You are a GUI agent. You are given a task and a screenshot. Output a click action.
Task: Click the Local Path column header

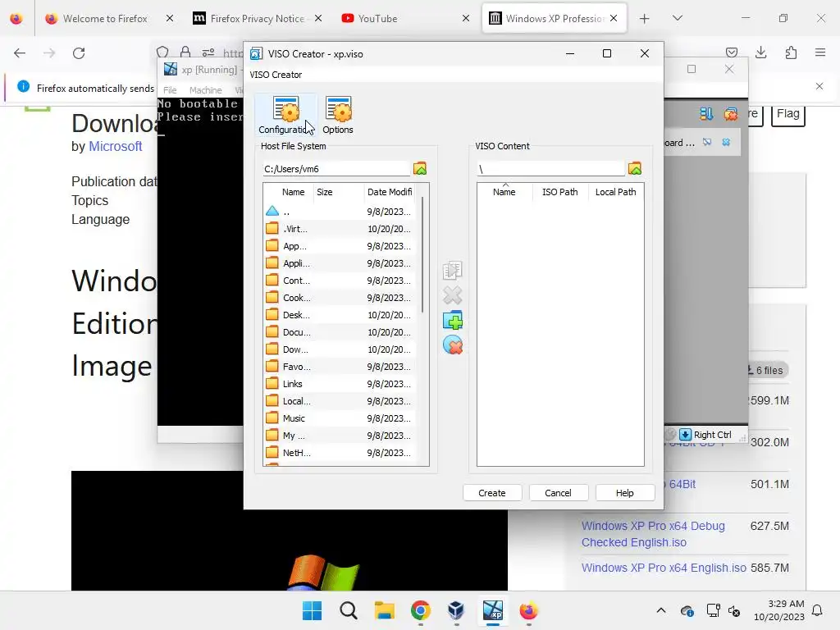coord(615,192)
